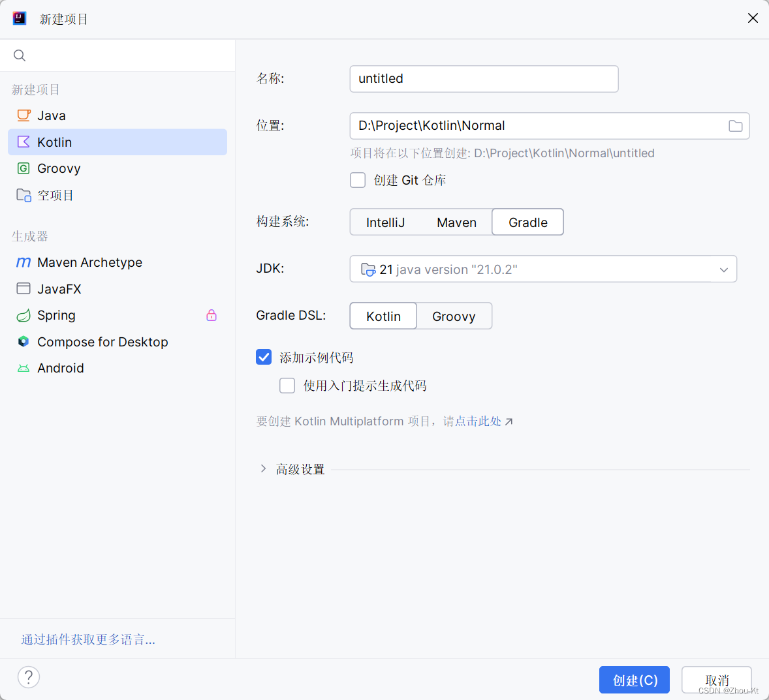Viewport: 769px width, 700px height.
Task: Choose the 空项目 (empty project) generator
Action: tap(54, 194)
